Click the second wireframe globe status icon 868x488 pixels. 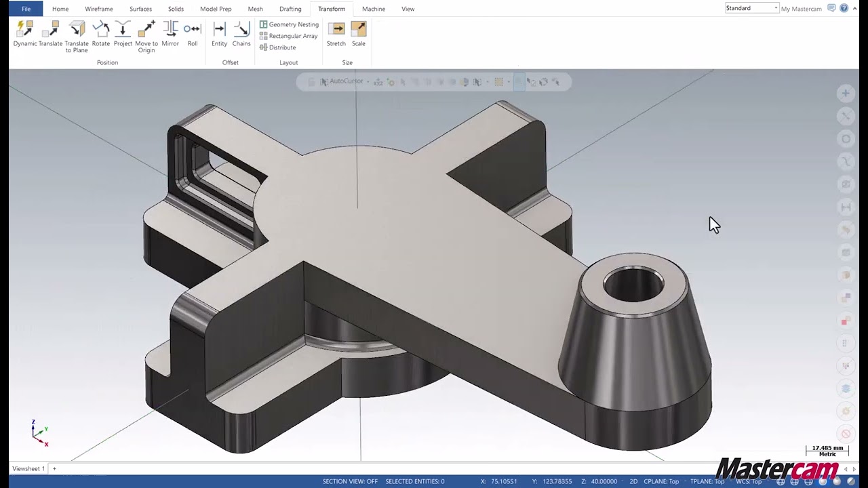click(x=794, y=481)
